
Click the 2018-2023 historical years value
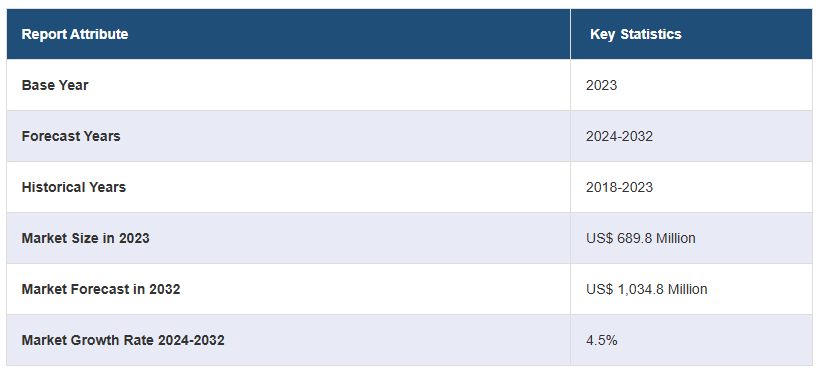(x=619, y=187)
